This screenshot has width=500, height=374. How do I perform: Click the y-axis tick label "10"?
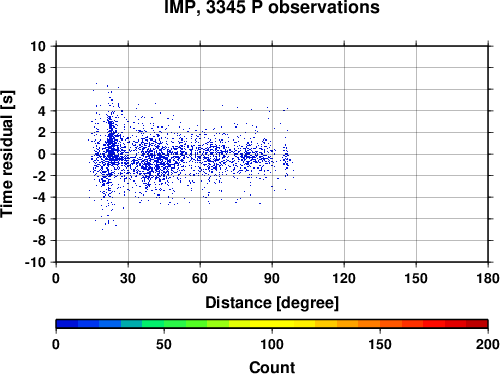(x=38, y=46)
